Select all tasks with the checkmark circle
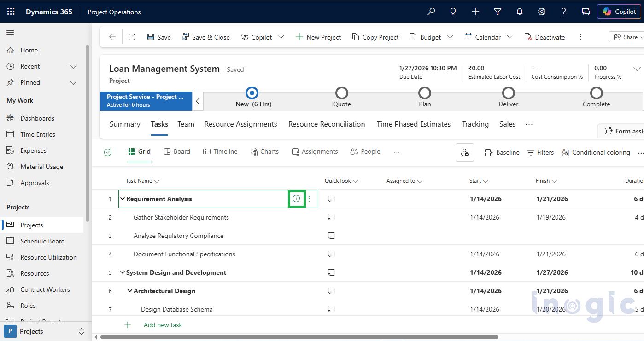 click(x=108, y=152)
